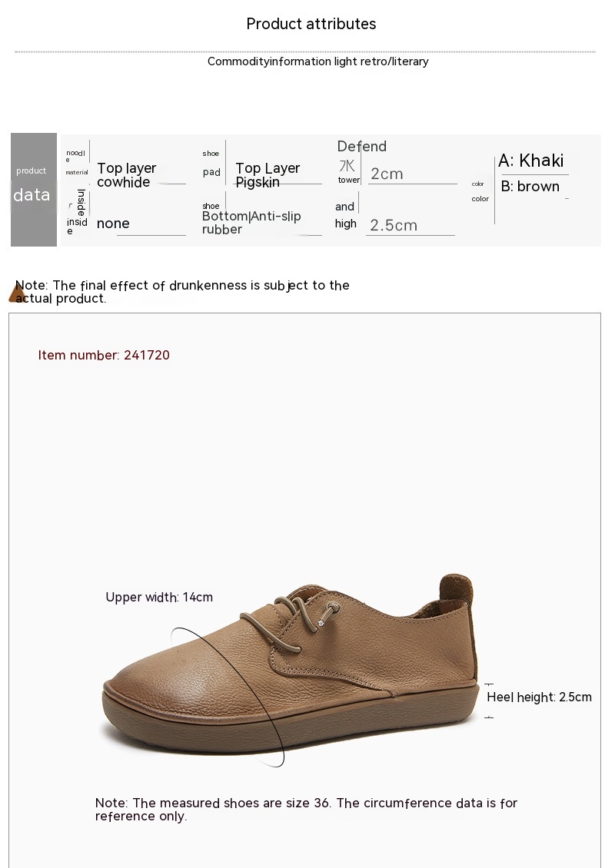
Task: Click the Top Layer Pigskin shoe pad value
Action: [268, 175]
